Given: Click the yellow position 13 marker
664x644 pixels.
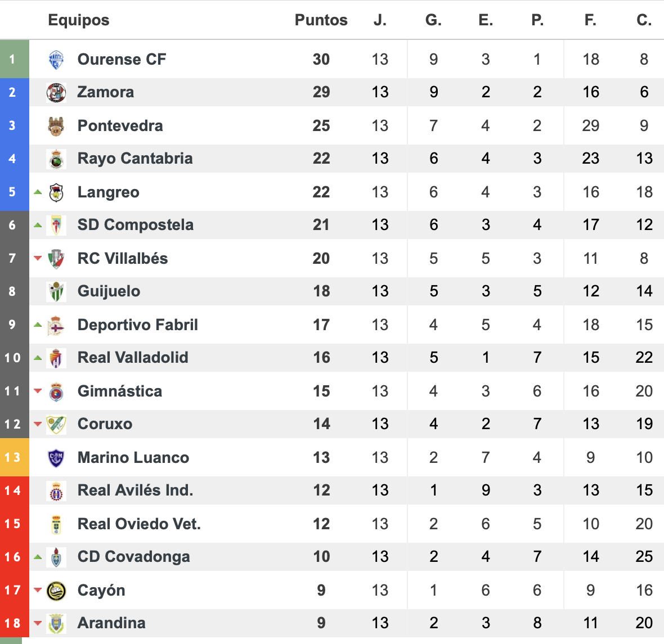Looking at the screenshot, I should [x=15, y=457].
